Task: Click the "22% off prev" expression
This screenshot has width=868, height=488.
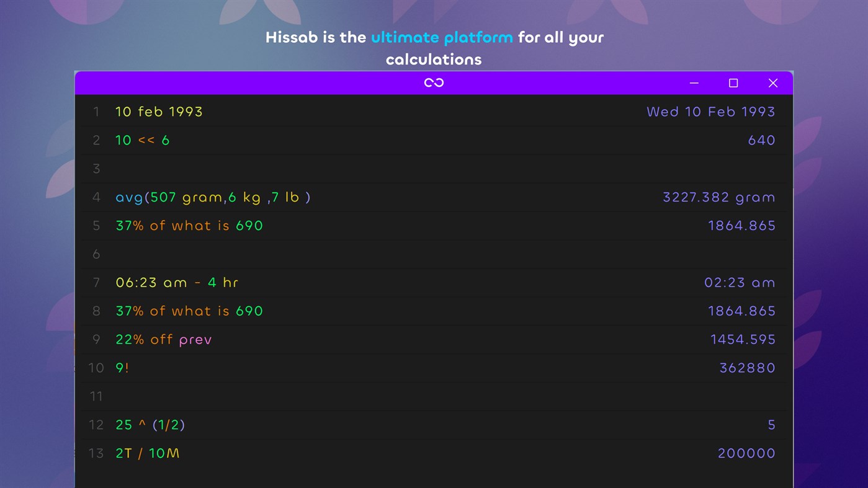Action: point(164,339)
